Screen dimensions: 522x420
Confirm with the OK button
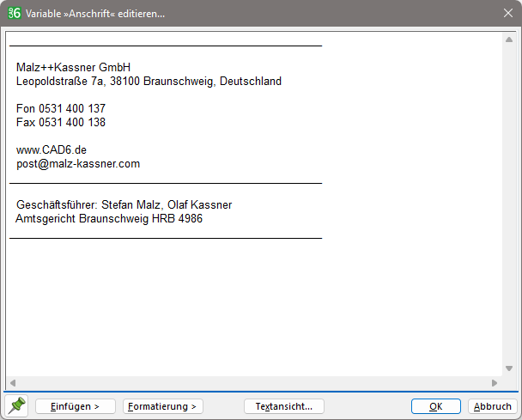pyautogui.click(x=436, y=406)
